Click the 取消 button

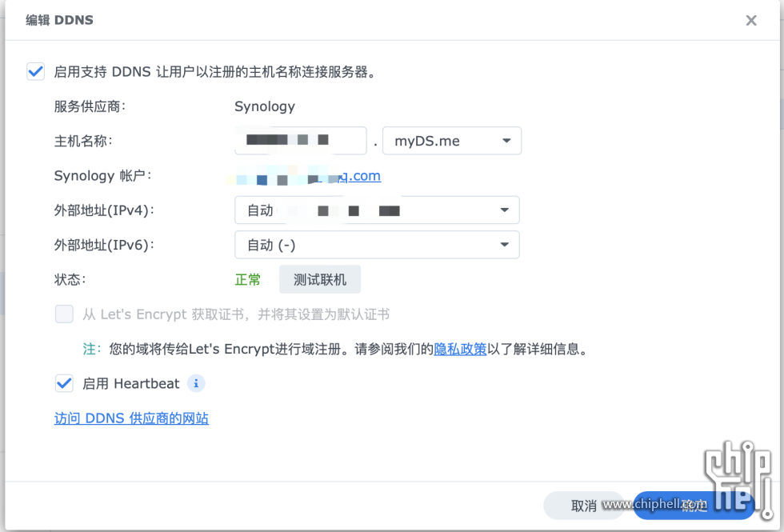(583, 506)
